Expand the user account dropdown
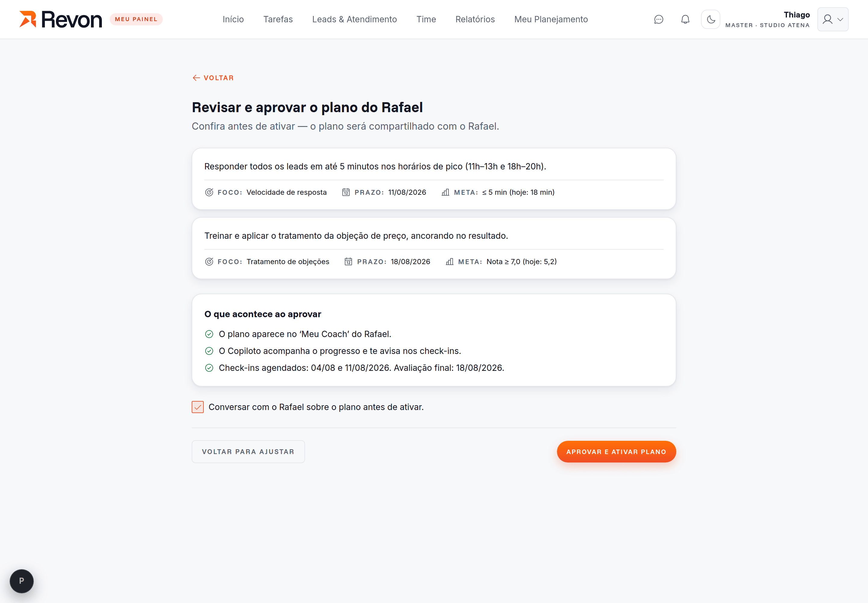The width and height of the screenshot is (868, 603). [x=832, y=19]
